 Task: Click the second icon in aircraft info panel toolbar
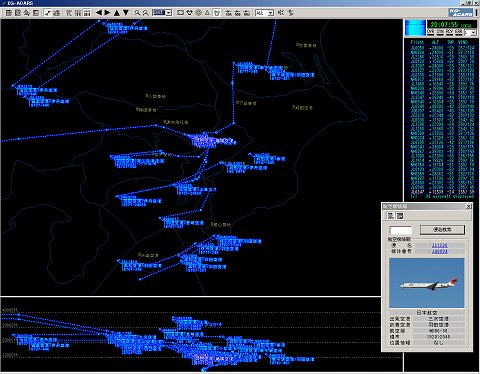(400, 216)
